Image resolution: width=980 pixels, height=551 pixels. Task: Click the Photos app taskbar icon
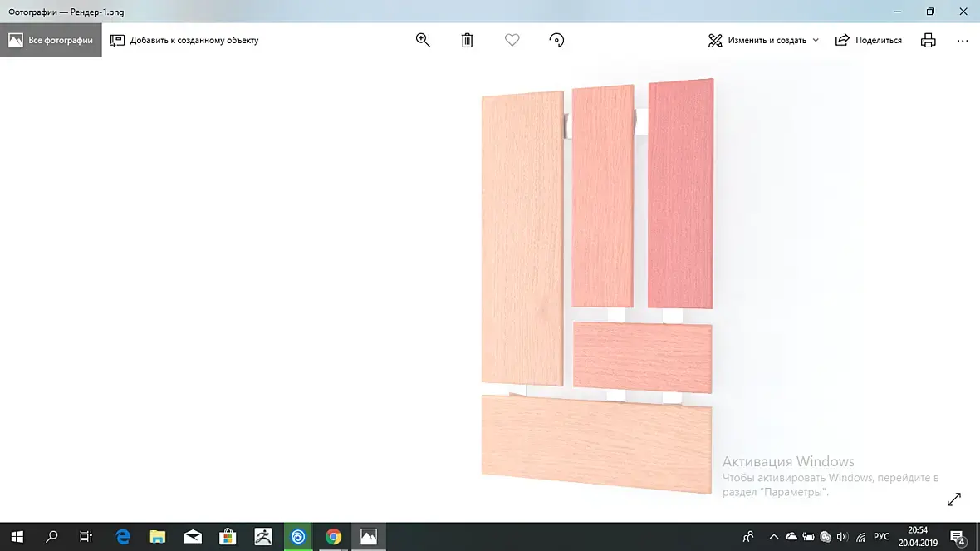[x=369, y=537]
